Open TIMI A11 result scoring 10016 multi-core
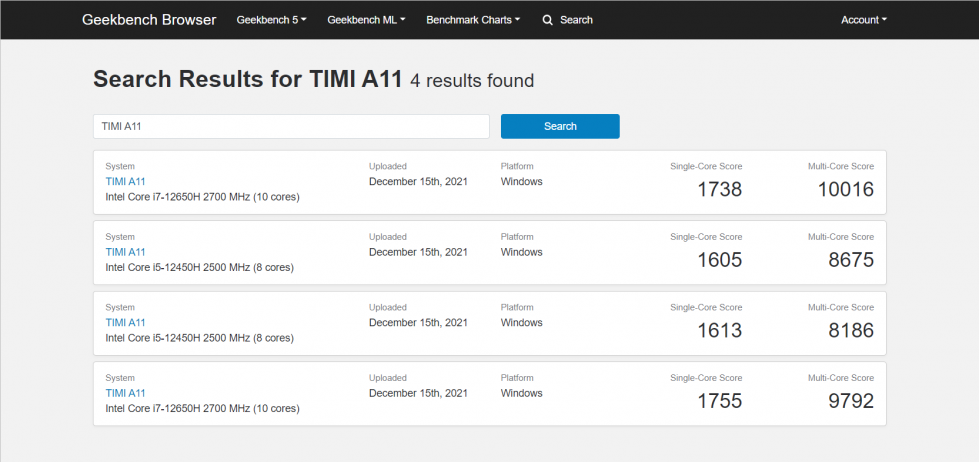979x462 pixels. 125,182
